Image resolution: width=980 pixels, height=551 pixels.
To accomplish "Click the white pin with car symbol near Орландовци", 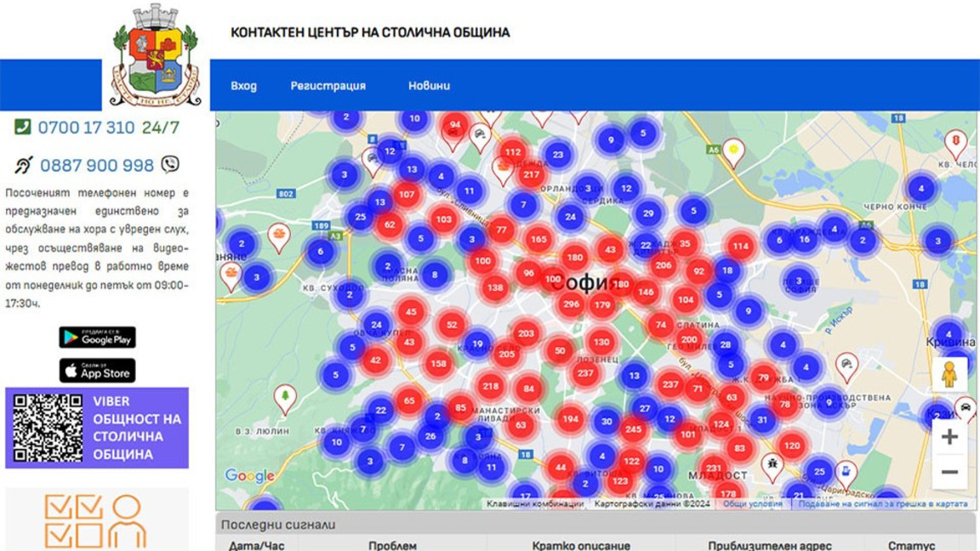I will coord(480,133).
